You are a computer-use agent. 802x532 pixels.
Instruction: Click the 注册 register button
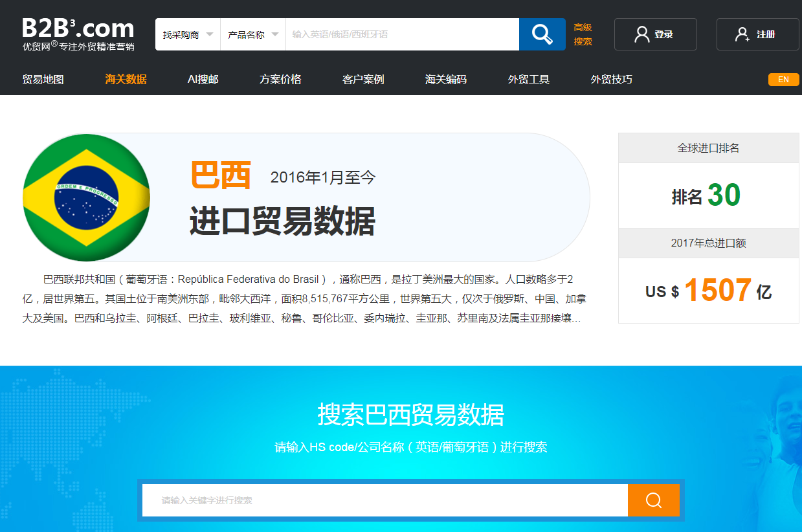(758, 34)
